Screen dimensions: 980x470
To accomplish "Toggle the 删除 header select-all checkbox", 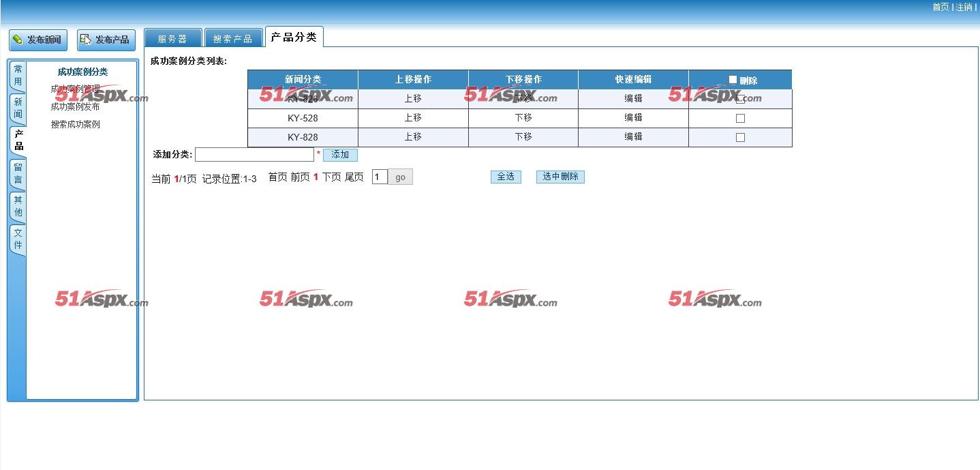I will (x=733, y=80).
